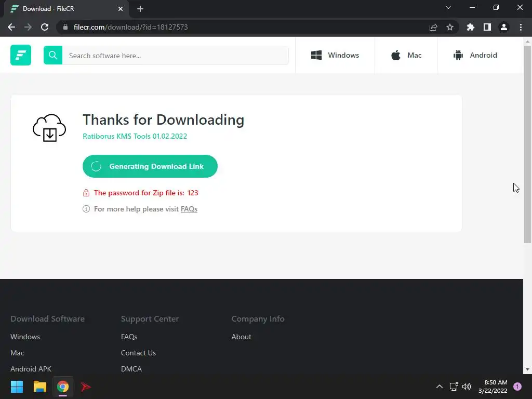Open the Android category in header
The height and width of the screenshot is (399, 532).
(x=475, y=55)
